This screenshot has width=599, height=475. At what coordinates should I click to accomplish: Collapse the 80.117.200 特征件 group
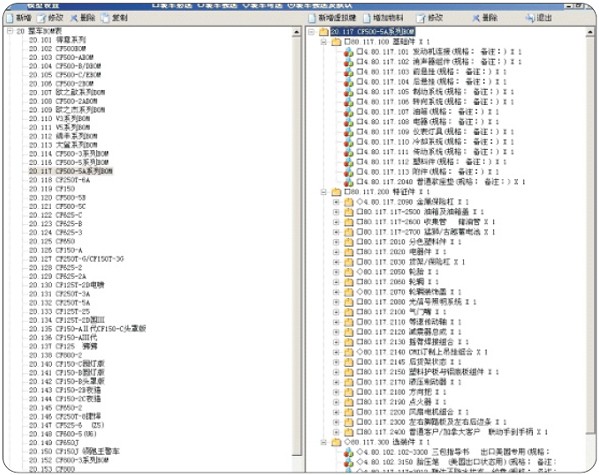(324, 191)
